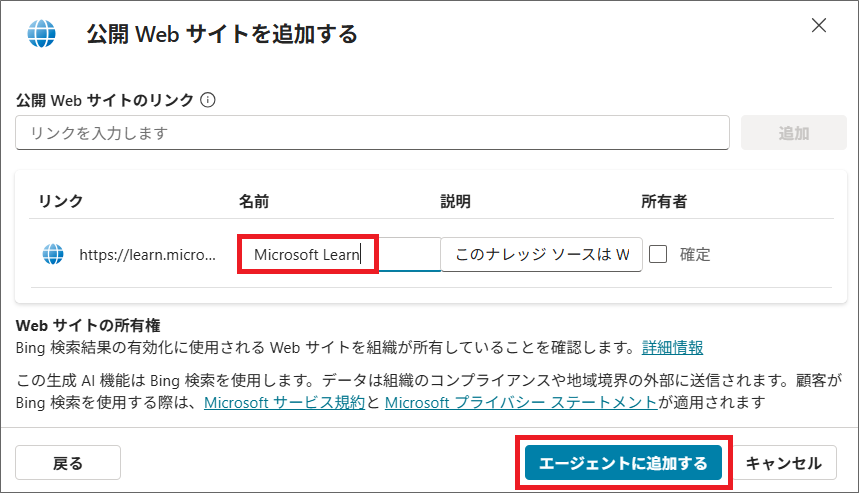Click the 公開 Web サイトを追加する title
Screen dimensions: 859x493
click(x=222, y=34)
